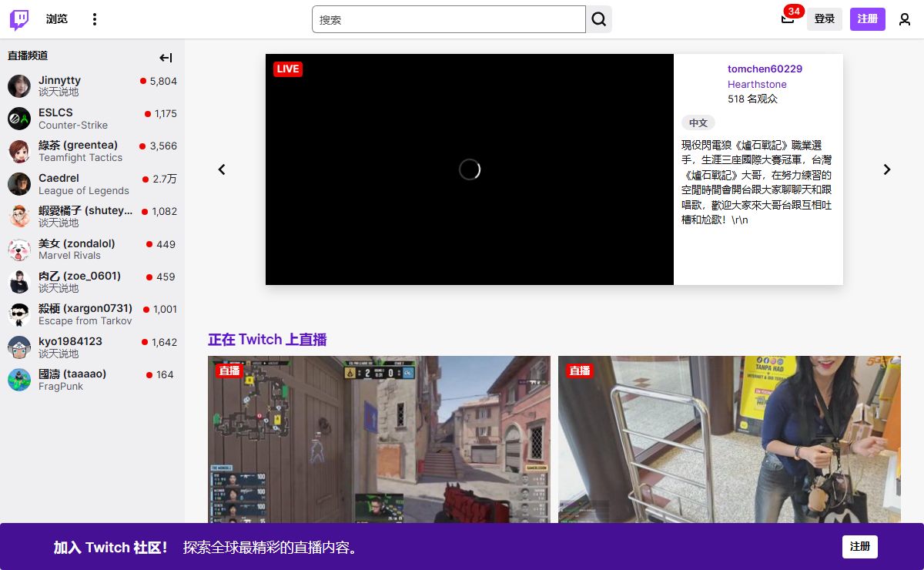Open the Counter-Strike stream thumbnail
Screen dimensions: 924x570
coord(379,439)
